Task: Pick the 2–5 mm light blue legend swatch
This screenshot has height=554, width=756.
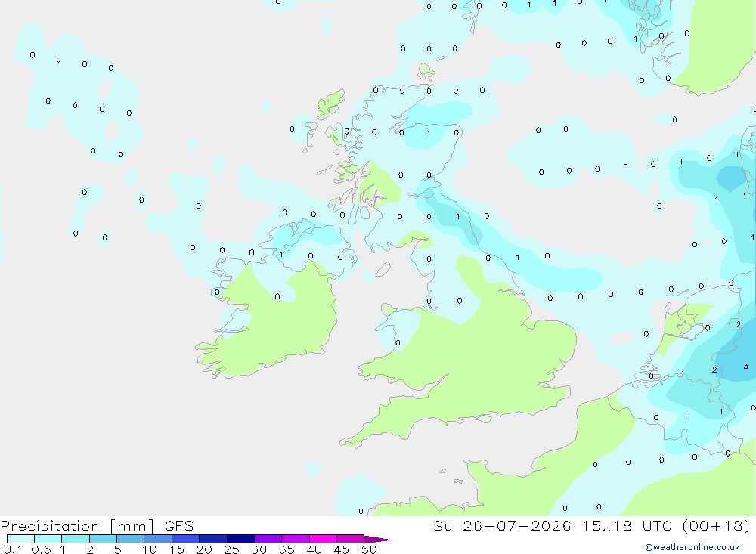Action: [103, 539]
